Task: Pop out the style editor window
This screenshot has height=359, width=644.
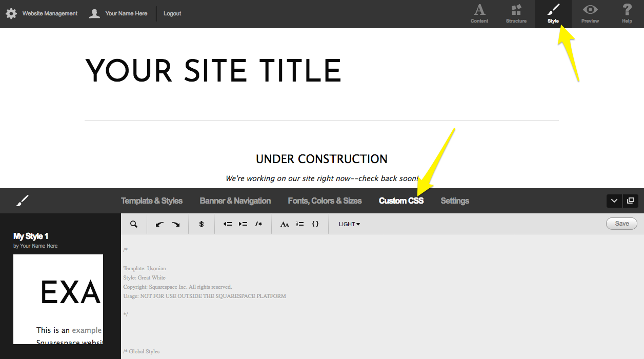Action: click(x=631, y=201)
